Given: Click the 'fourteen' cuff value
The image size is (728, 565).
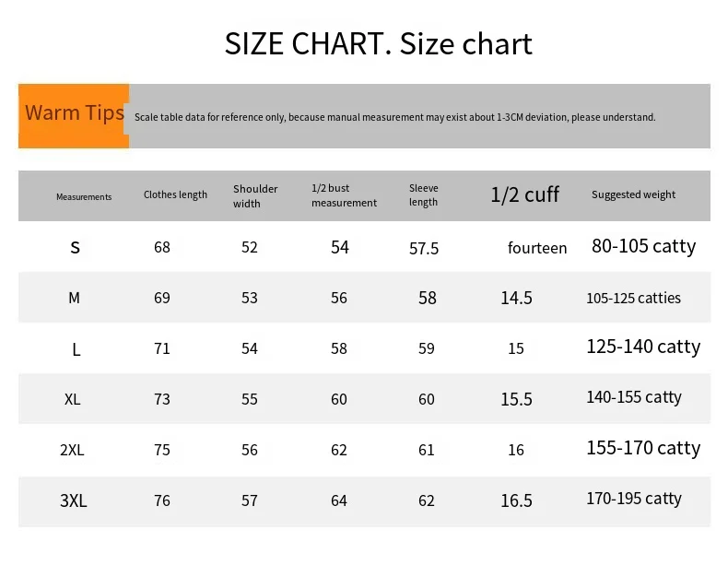Looking at the screenshot, I should coord(537,248).
